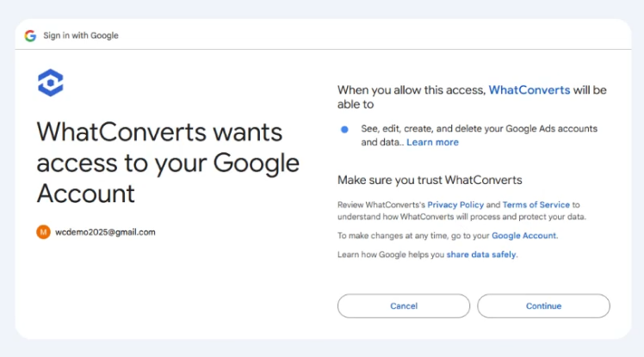644x357 pixels.
Task: Open the share data safely link
Action: pos(481,255)
